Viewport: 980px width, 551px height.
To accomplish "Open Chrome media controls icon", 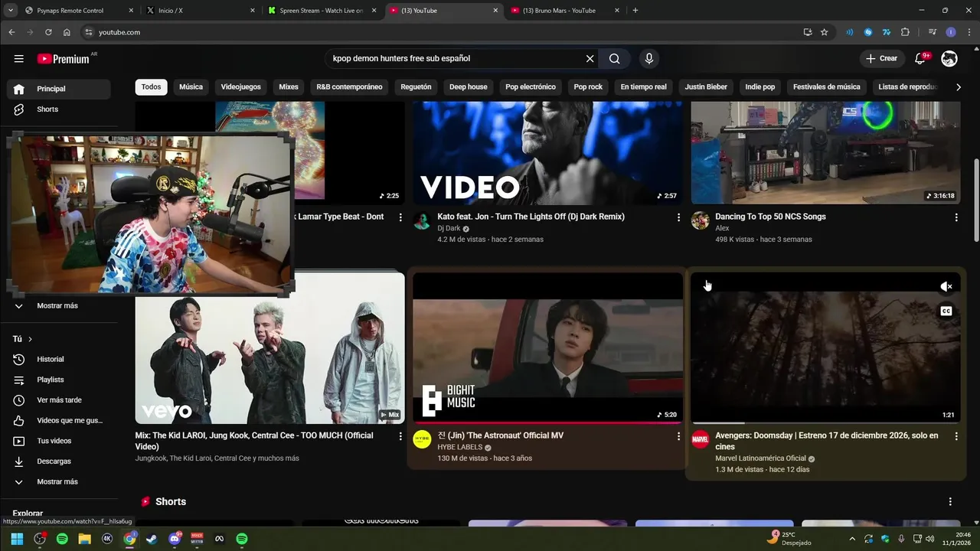I will coord(932,32).
